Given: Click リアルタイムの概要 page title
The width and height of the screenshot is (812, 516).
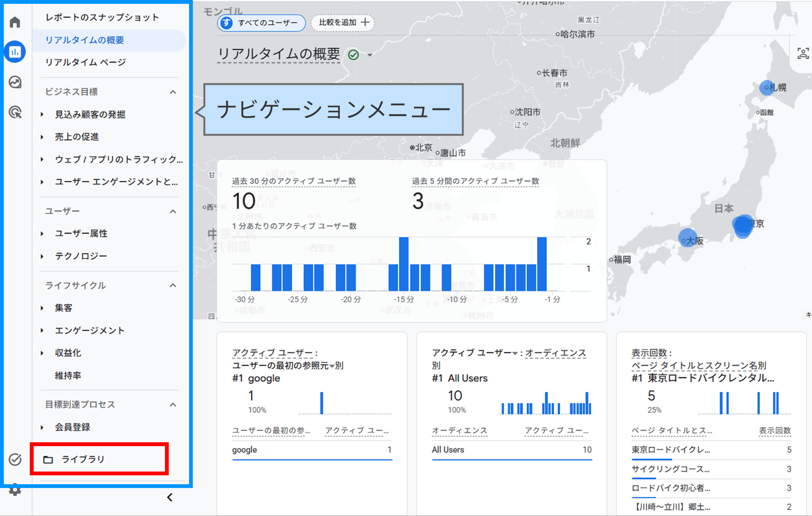Looking at the screenshot, I should click(x=279, y=54).
